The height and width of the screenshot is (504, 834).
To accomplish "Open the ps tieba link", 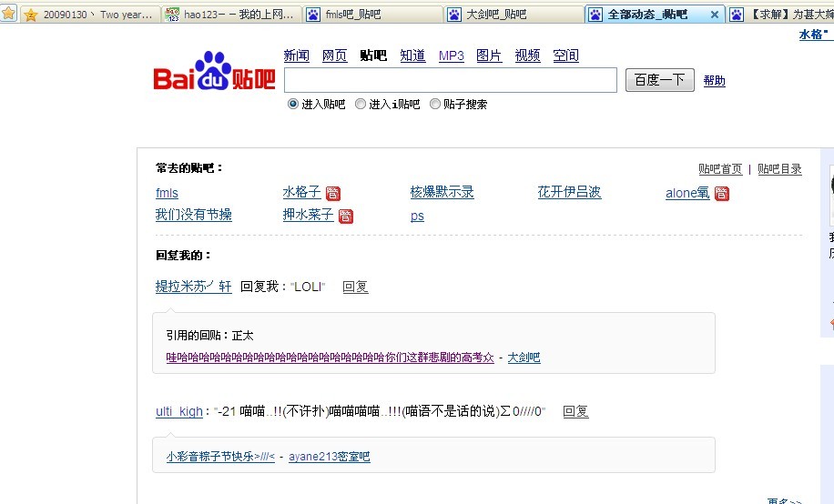I will (x=417, y=216).
